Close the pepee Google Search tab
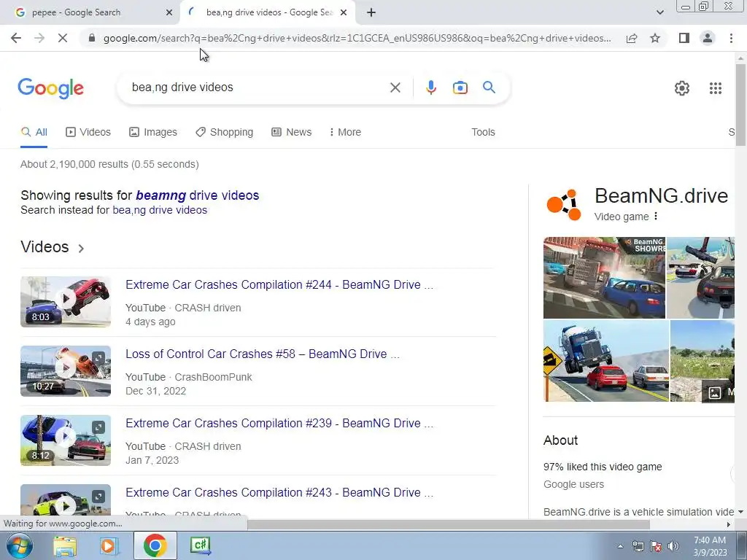The image size is (747, 560). [169, 13]
